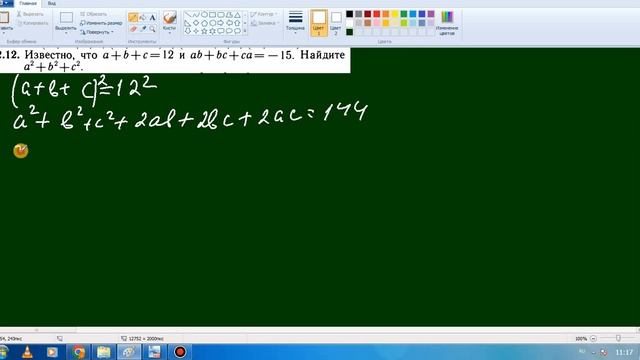
Task: Open VLC media player from taskbar
Action: pos(27,352)
